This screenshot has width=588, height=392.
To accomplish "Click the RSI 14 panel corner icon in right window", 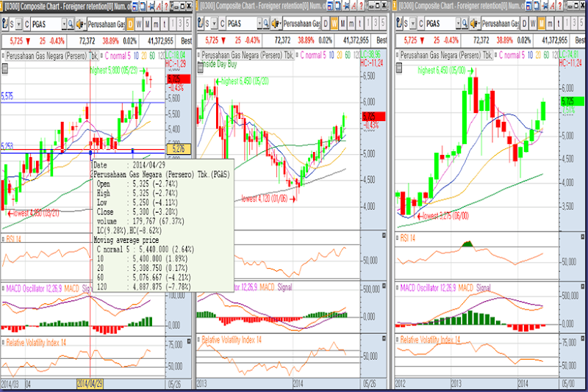I will [x=582, y=237].
